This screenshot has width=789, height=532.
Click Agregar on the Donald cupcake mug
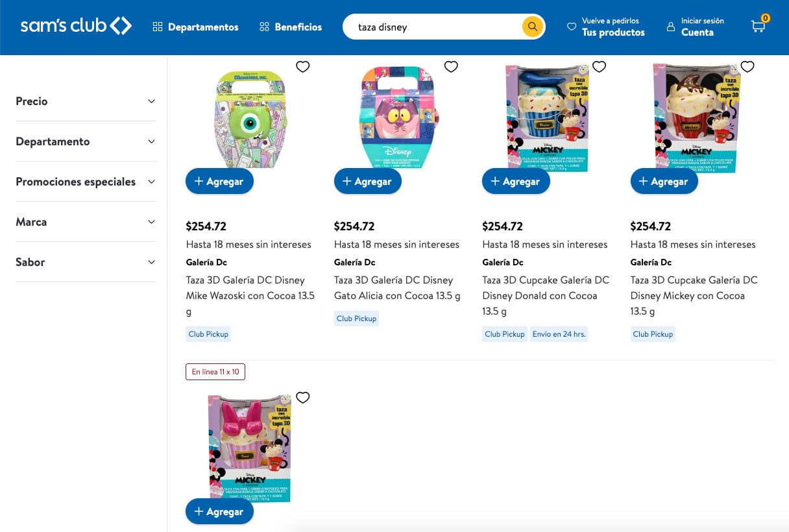coord(516,181)
